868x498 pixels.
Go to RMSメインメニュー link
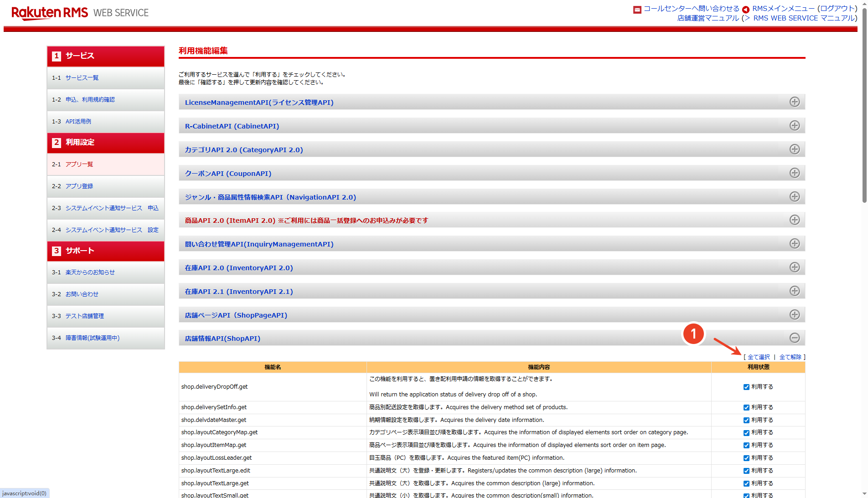click(x=783, y=9)
